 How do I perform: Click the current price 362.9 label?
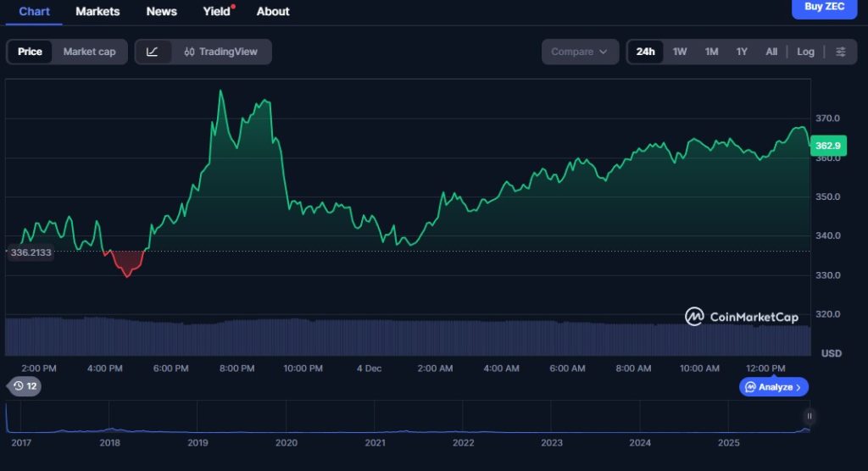coord(827,146)
